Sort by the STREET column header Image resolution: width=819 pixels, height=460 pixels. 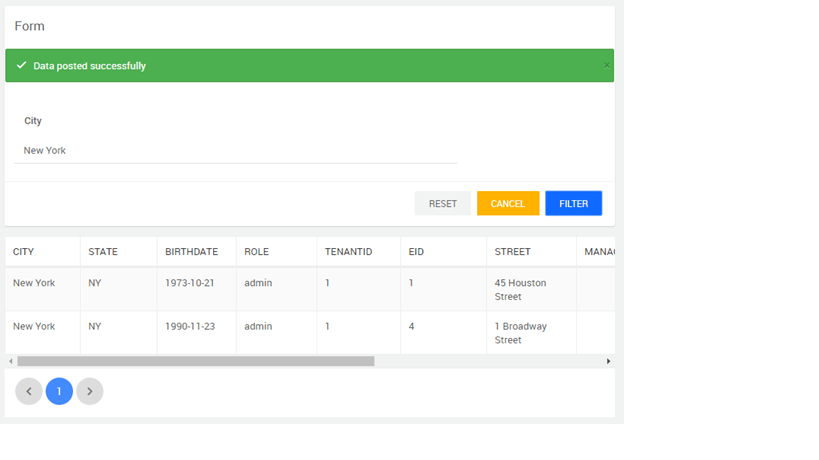(513, 252)
